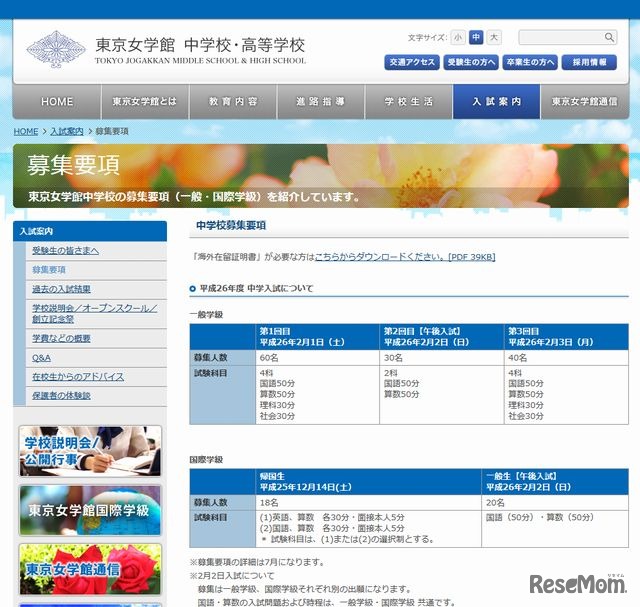The image size is (640, 607).
Task: Set font size to small (小)
Action: pyautogui.click(x=458, y=38)
